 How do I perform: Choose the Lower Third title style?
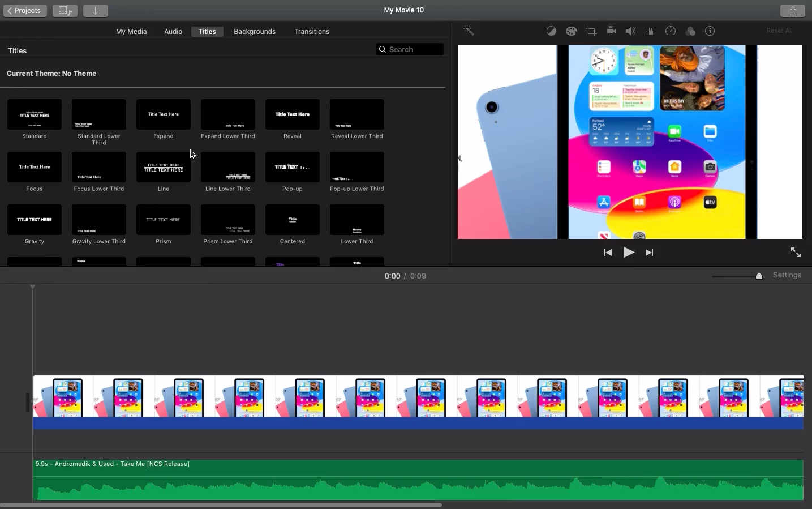click(x=357, y=220)
